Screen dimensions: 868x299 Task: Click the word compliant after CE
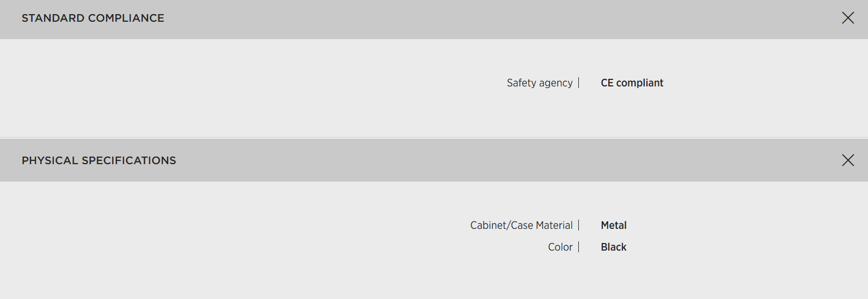(640, 83)
